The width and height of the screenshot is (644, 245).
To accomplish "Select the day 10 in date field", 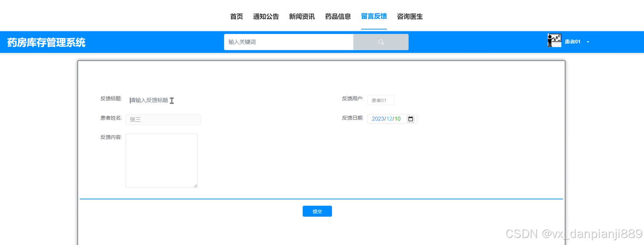I will 398,119.
